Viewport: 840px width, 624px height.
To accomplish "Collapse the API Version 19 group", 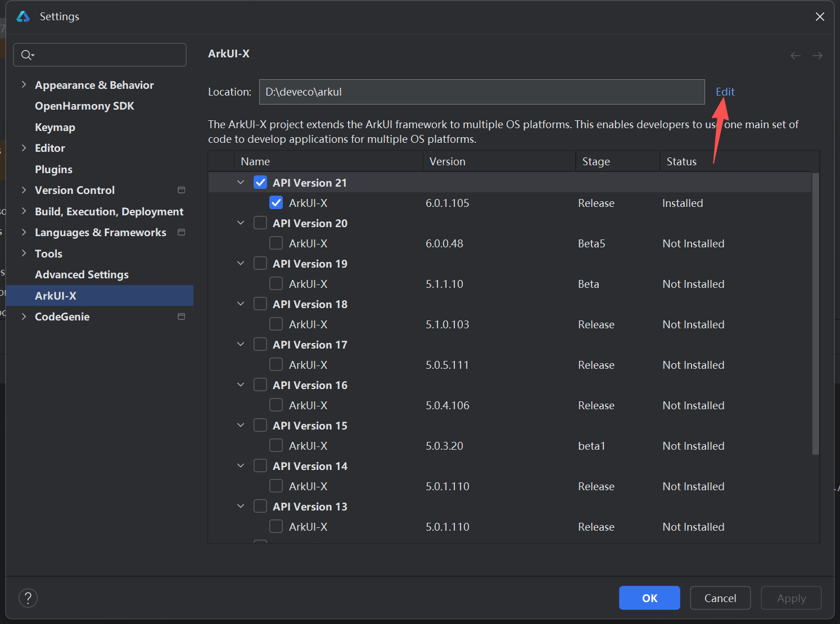I will point(241,264).
